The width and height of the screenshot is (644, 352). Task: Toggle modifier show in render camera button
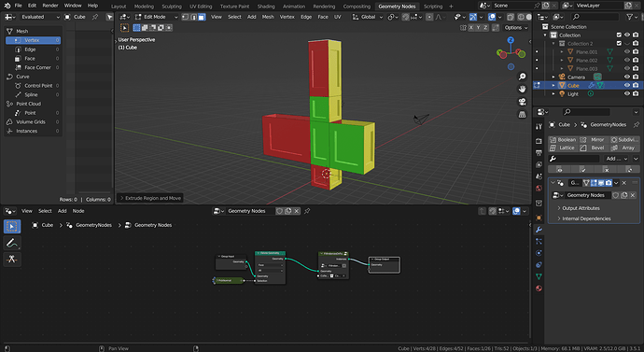click(609, 183)
